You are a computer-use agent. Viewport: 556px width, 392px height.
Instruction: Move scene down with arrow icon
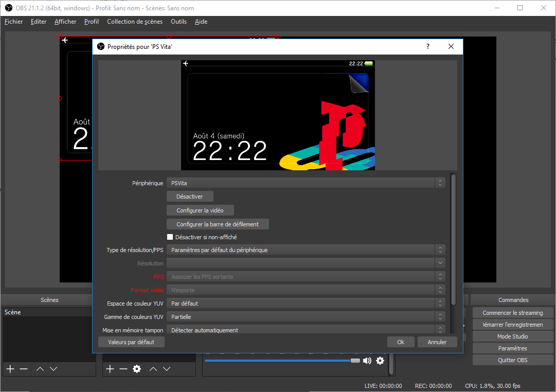pos(53,369)
